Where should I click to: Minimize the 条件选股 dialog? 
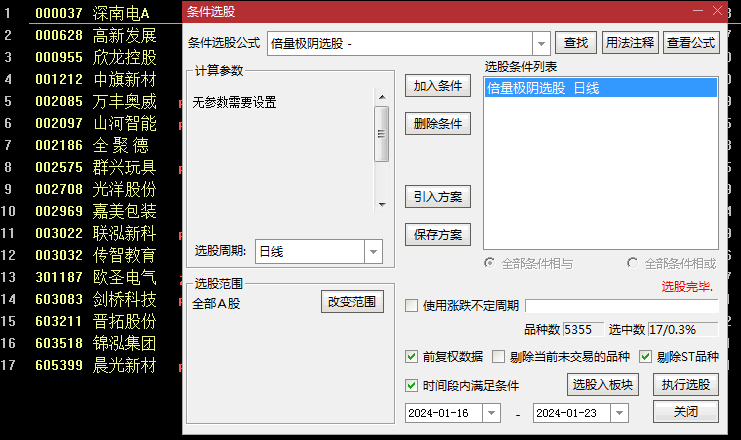698,11
